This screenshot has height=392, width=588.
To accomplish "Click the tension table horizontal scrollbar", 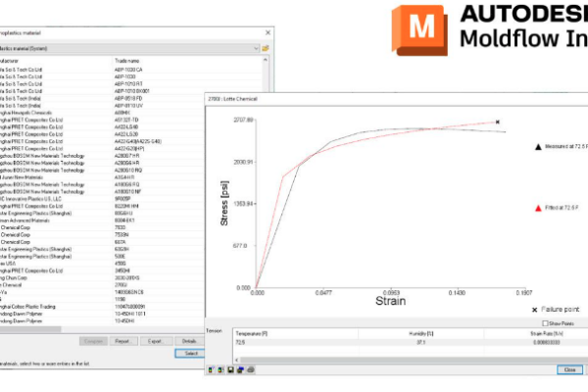I will (x=414, y=360).
